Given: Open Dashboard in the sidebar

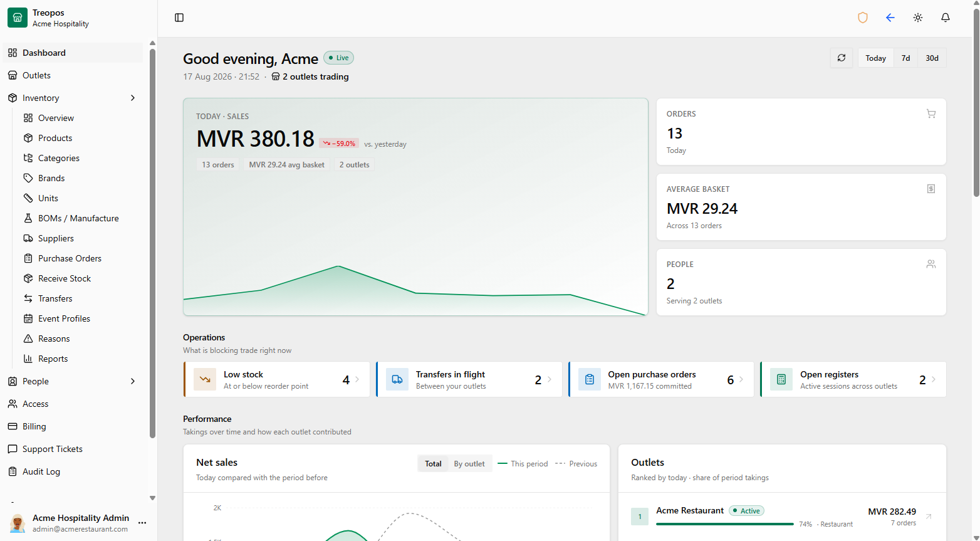Looking at the screenshot, I should (x=73, y=53).
